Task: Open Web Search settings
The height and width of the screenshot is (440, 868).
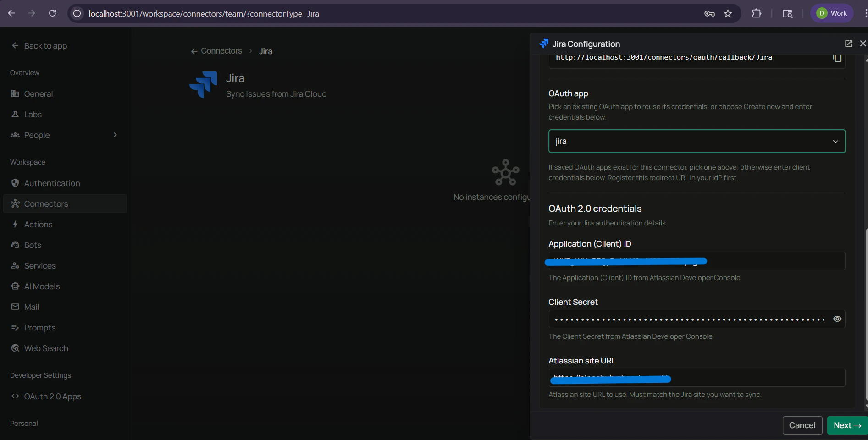Action: pos(65,348)
